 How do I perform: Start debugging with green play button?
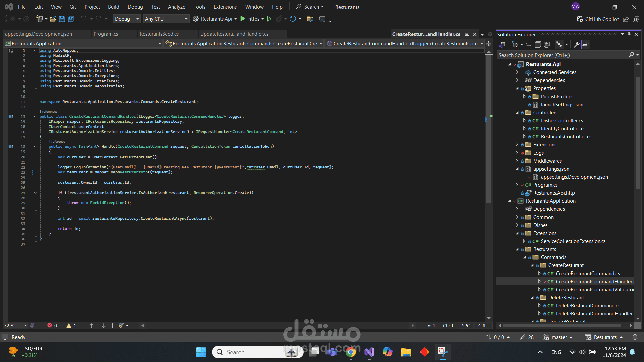pyautogui.click(x=243, y=19)
